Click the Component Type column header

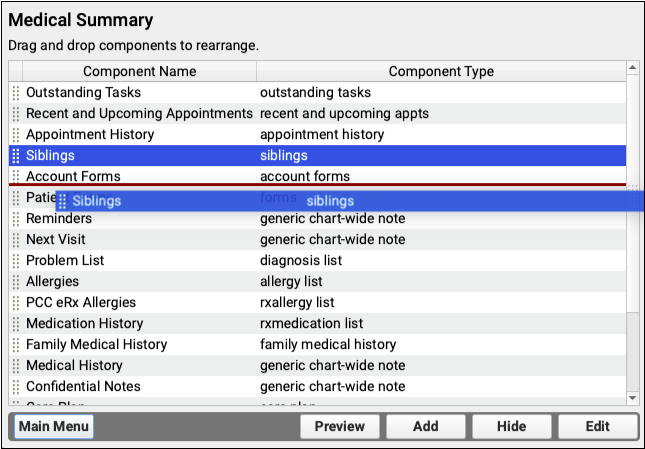440,72
